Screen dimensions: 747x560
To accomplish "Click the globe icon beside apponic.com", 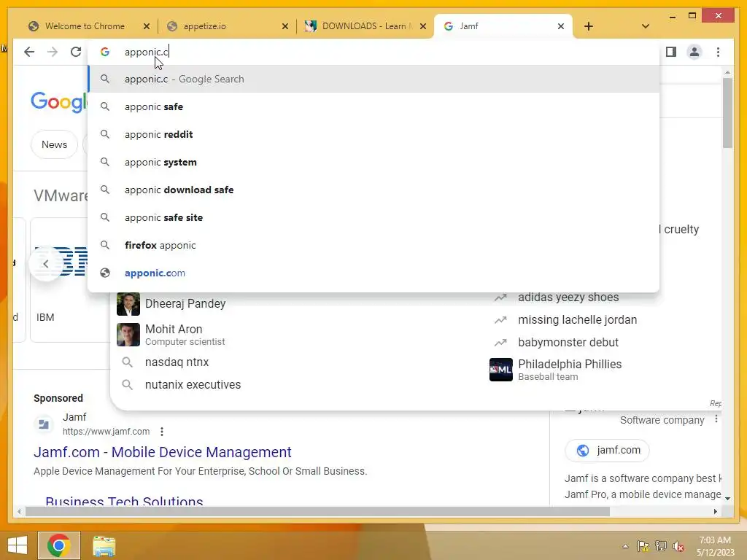I will (105, 273).
